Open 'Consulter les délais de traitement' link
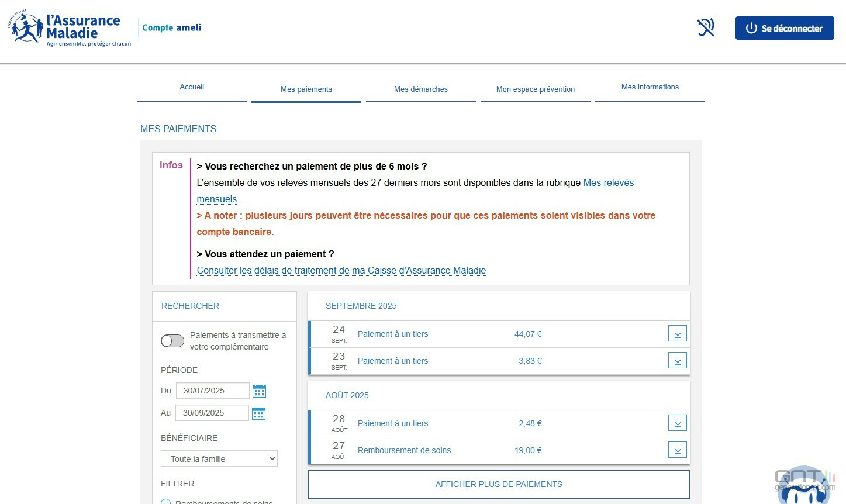Screen dimensions: 846x504 click(x=341, y=271)
